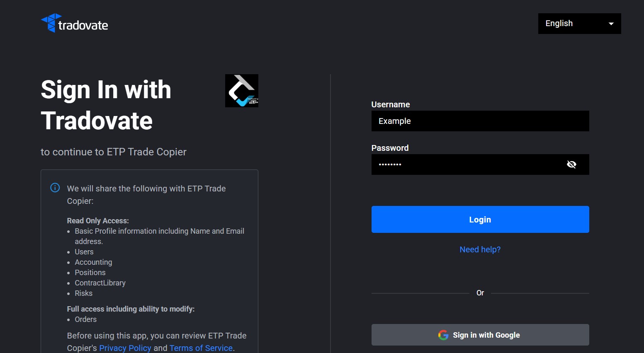Click the Google G logo icon
Screen dimensions: 644x353
tap(443, 335)
